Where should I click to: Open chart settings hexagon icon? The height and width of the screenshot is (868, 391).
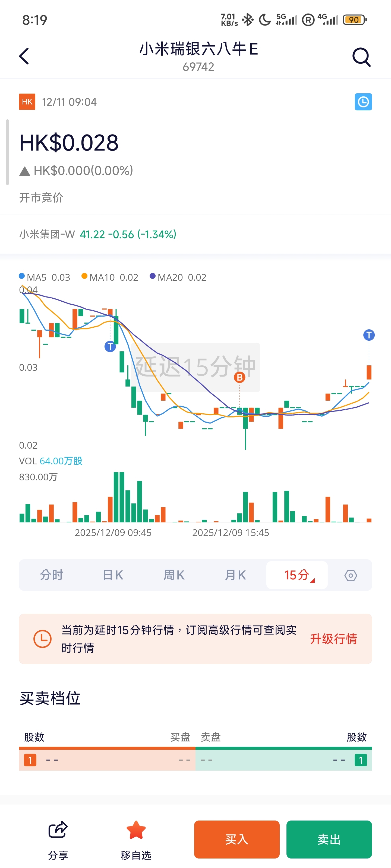click(351, 575)
